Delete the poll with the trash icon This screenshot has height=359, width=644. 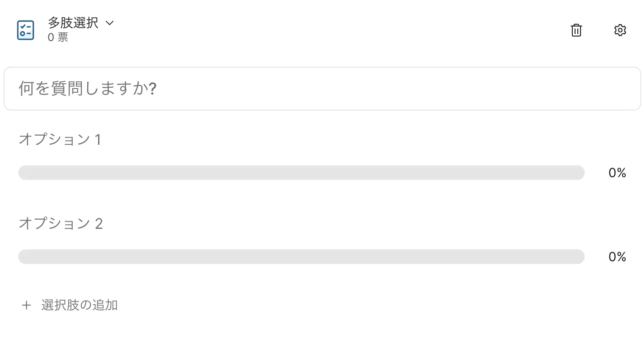tap(576, 30)
